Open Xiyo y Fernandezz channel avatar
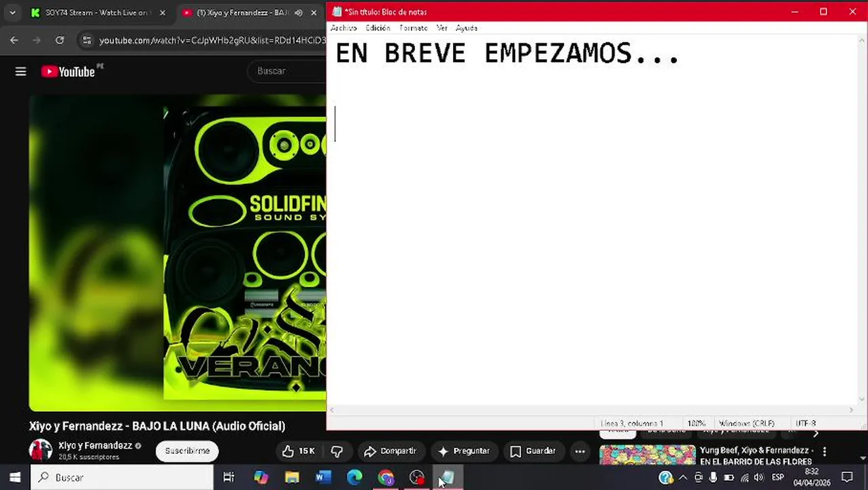The image size is (868, 490). (x=40, y=451)
